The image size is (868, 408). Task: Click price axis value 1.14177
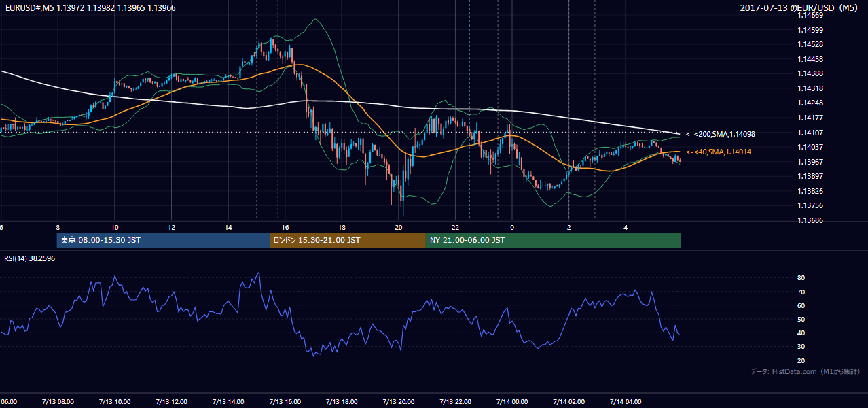point(810,118)
